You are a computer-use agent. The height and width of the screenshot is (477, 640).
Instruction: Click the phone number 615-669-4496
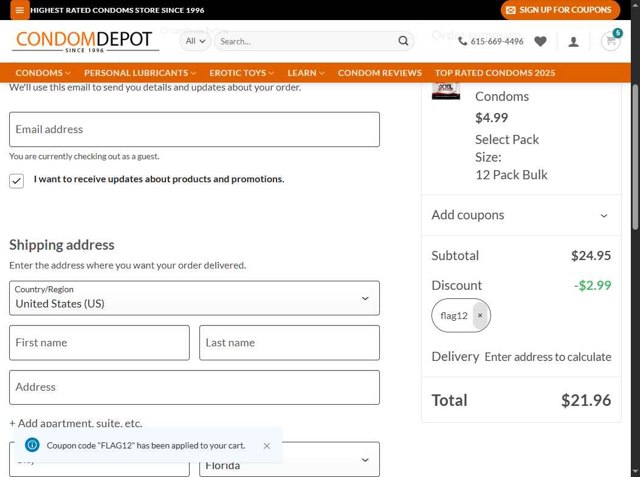(491, 41)
